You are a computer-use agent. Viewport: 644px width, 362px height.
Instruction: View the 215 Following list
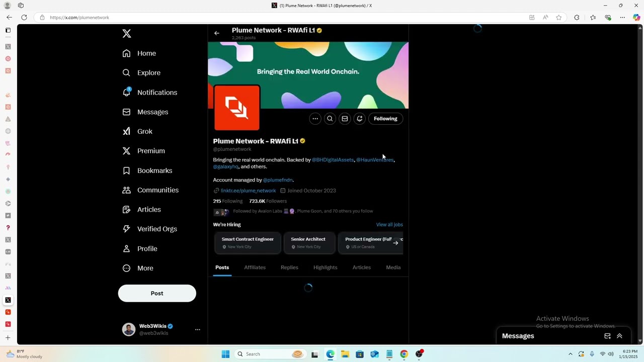point(227,201)
